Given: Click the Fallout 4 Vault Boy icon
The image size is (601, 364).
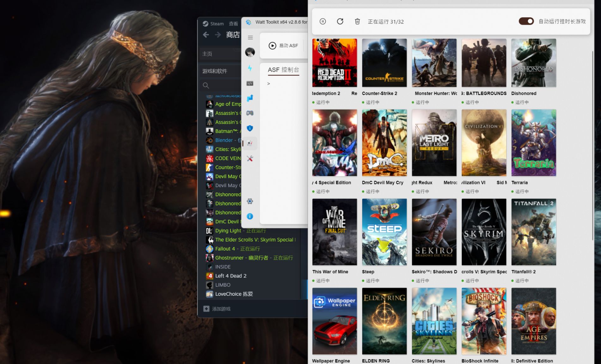Looking at the screenshot, I should tap(209, 249).
